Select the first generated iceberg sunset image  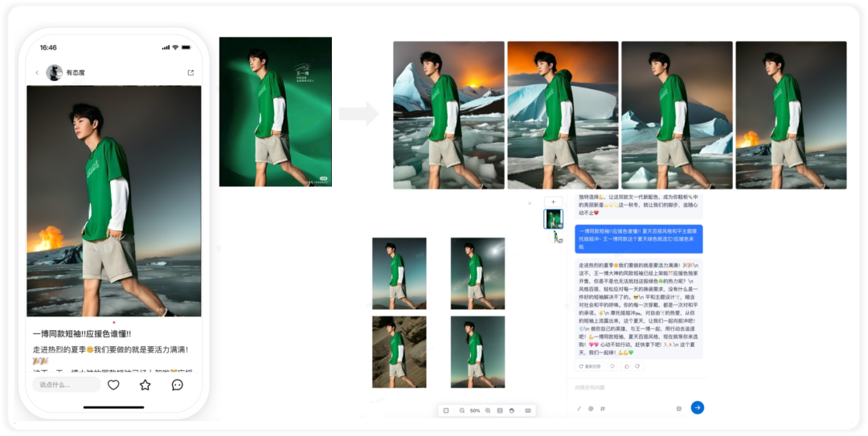coord(449,115)
